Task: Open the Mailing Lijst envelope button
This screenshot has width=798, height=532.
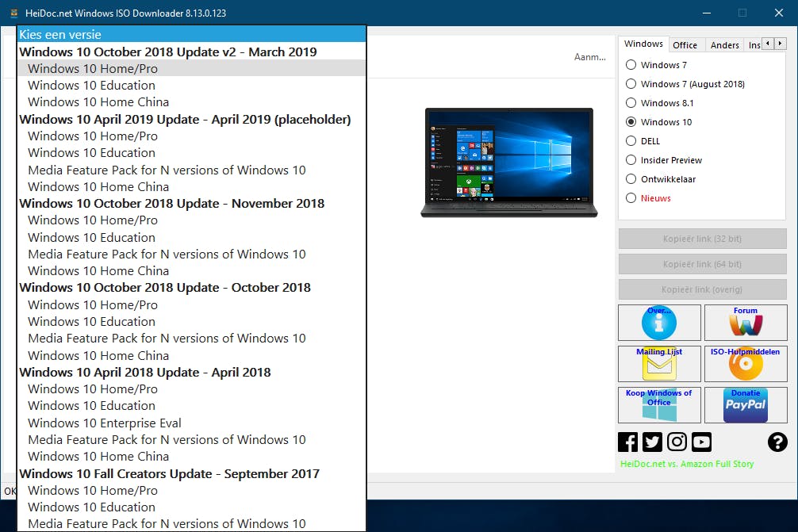Action: pyautogui.click(x=659, y=364)
